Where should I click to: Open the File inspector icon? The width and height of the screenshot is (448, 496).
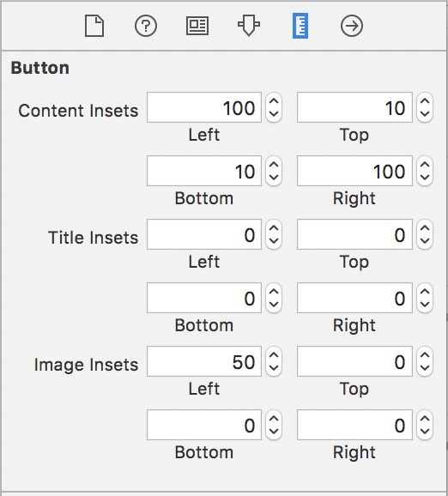click(x=94, y=26)
